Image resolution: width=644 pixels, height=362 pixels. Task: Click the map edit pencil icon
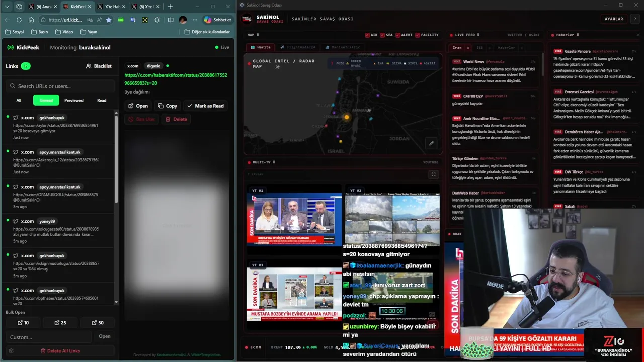[431, 143]
